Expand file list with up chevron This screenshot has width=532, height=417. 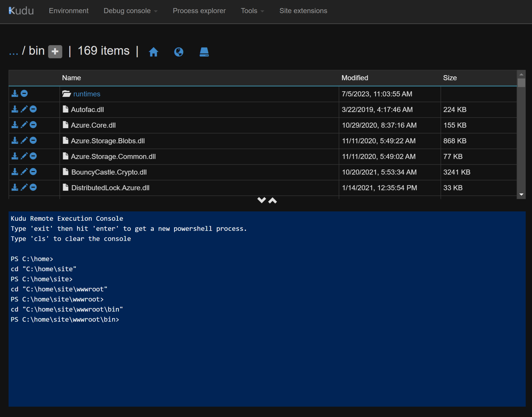click(x=272, y=200)
